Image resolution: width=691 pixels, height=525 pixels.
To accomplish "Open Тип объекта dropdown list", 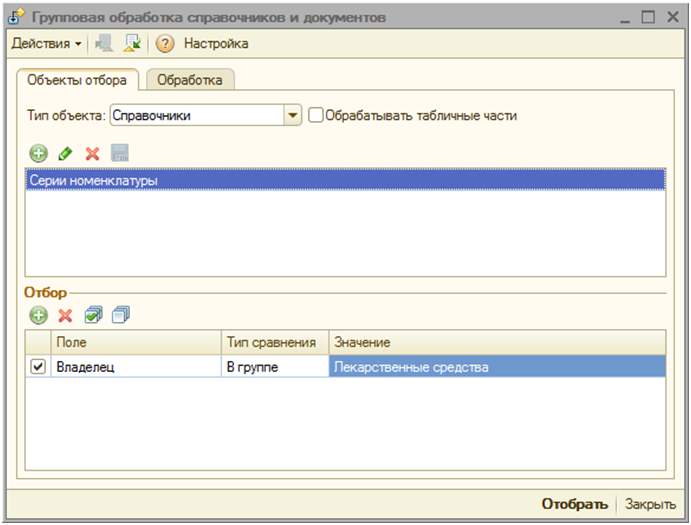I will [x=293, y=115].
